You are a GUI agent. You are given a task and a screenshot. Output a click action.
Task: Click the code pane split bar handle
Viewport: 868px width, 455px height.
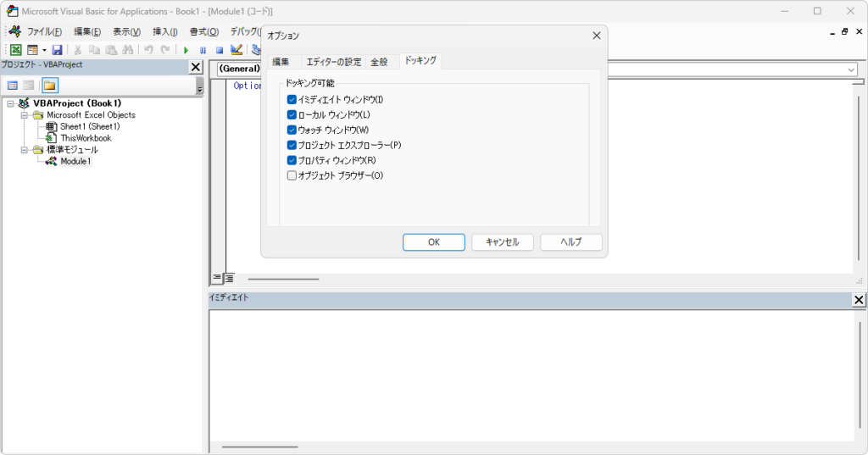click(x=858, y=82)
